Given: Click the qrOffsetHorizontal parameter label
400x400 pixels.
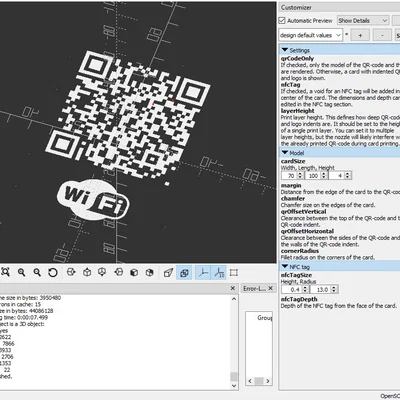Looking at the screenshot, I should click(307, 231).
